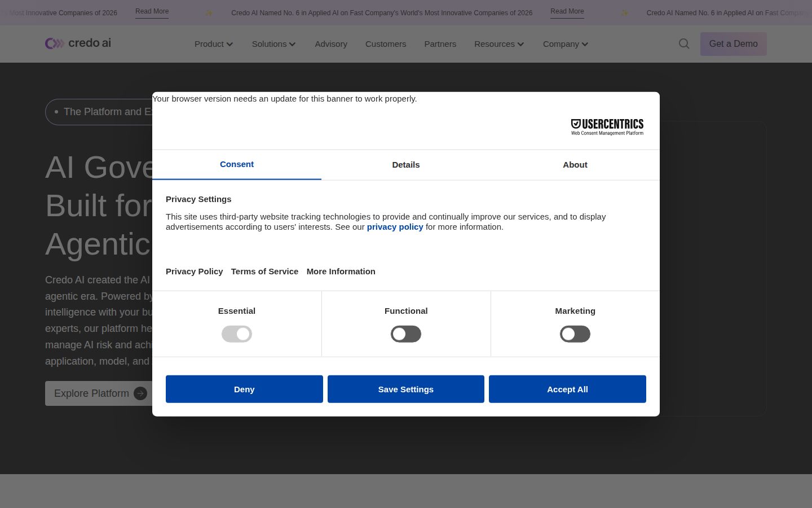Click the leftmost Read More announcement link

(152, 11)
